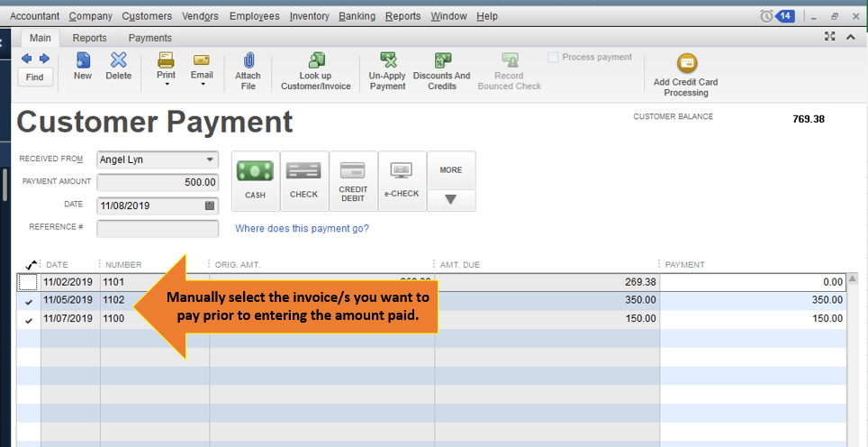Click the Date input field

[x=158, y=205]
